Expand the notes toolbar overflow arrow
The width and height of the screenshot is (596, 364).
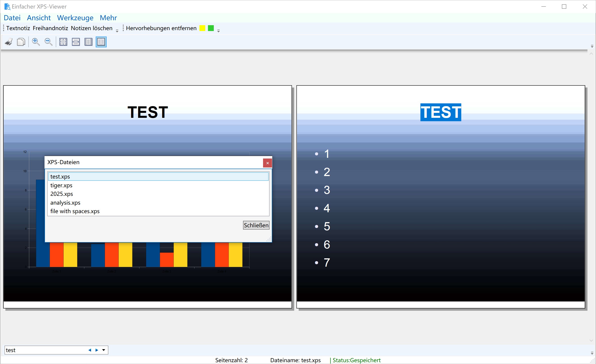[117, 31]
